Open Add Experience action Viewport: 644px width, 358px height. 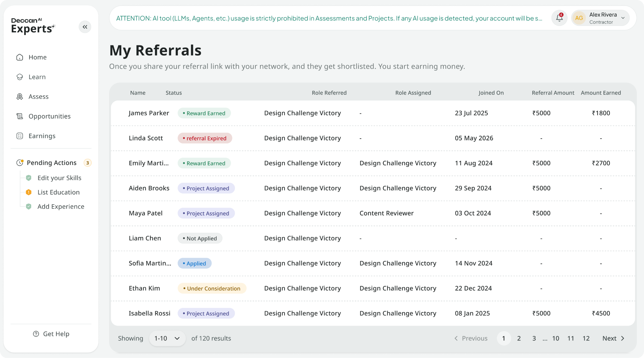[x=61, y=207]
